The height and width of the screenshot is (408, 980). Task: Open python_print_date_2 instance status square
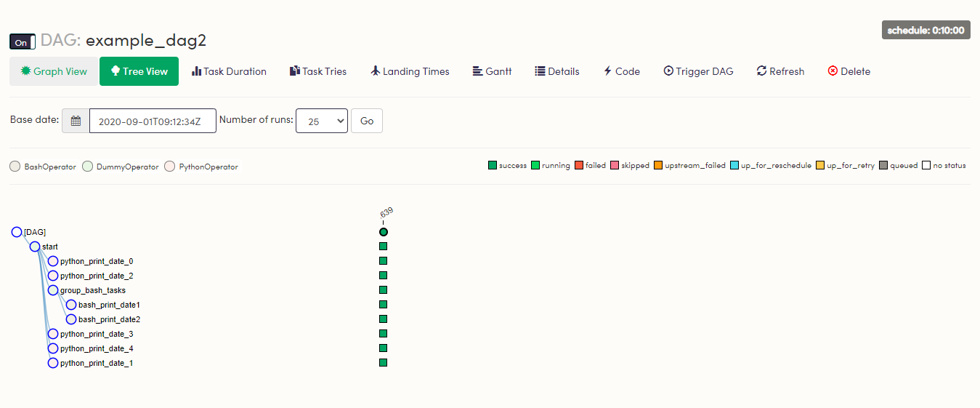(x=384, y=276)
